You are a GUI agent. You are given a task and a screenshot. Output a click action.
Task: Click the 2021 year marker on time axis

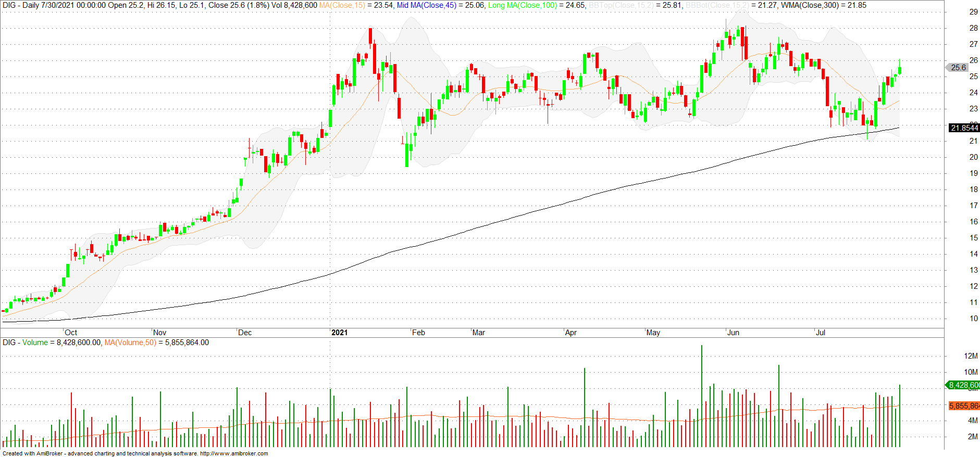point(339,333)
